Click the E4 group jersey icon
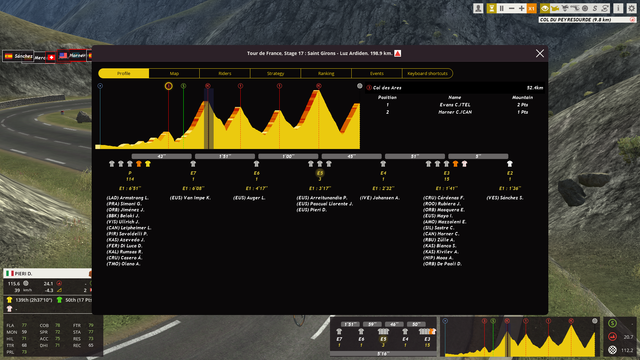The width and height of the screenshot is (640, 360). (383, 164)
